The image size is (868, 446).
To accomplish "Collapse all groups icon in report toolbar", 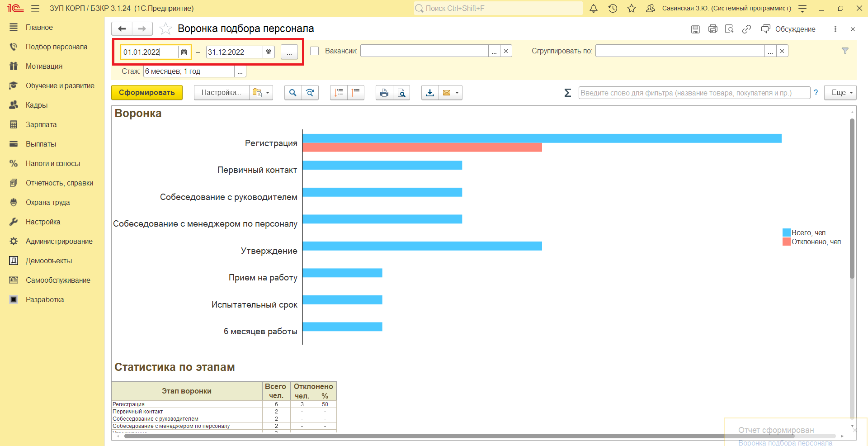I will (x=356, y=93).
